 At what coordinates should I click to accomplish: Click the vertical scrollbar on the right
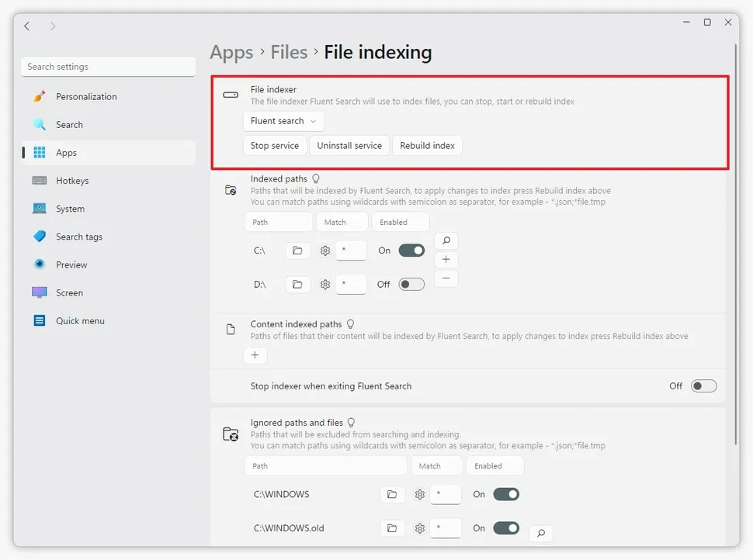[x=735, y=245]
